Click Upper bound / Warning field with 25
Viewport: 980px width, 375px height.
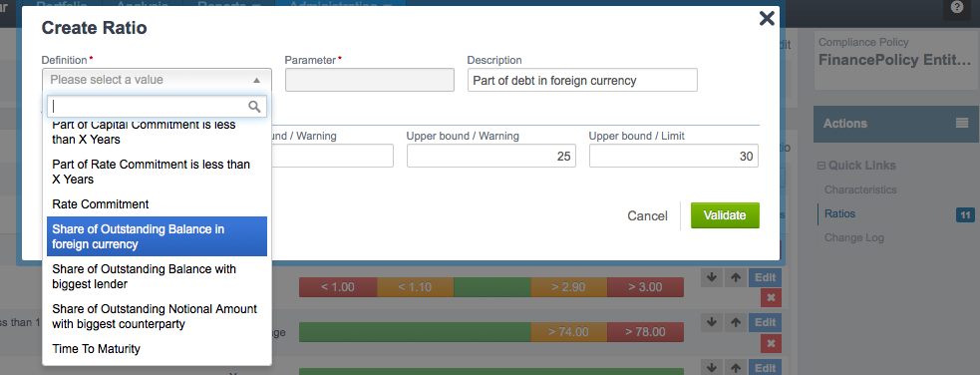pyautogui.click(x=491, y=156)
